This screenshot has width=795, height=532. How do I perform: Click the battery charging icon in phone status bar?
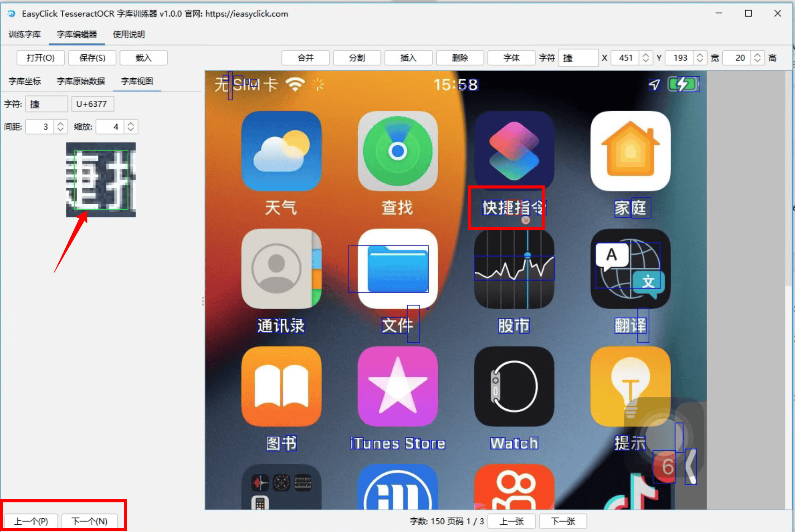click(x=684, y=84)
